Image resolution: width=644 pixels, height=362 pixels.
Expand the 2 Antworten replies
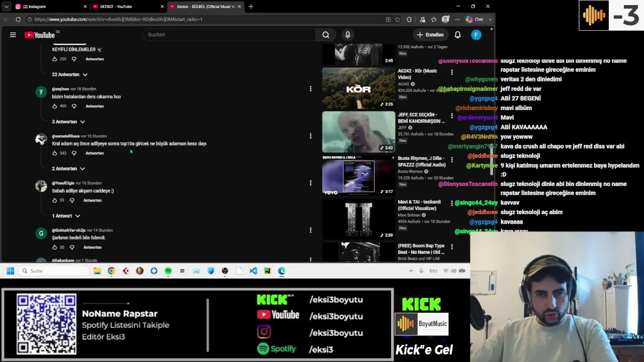(68, 168)
